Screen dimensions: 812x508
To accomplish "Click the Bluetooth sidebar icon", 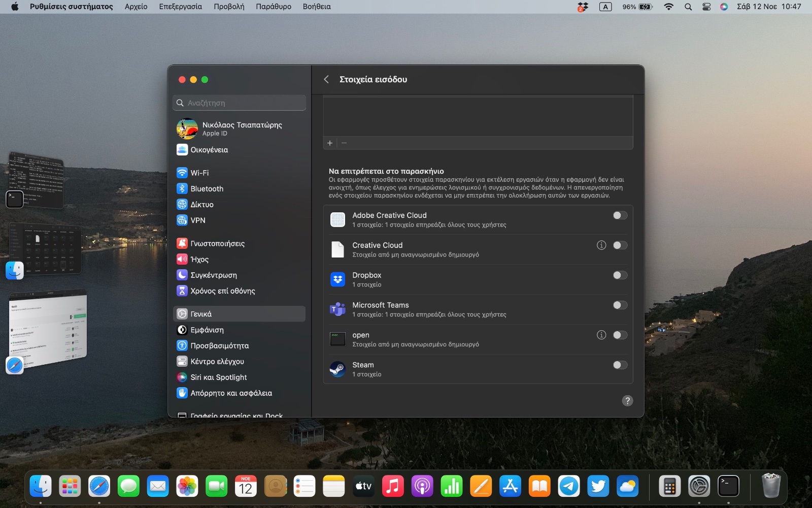I will [x=182, y=188].
